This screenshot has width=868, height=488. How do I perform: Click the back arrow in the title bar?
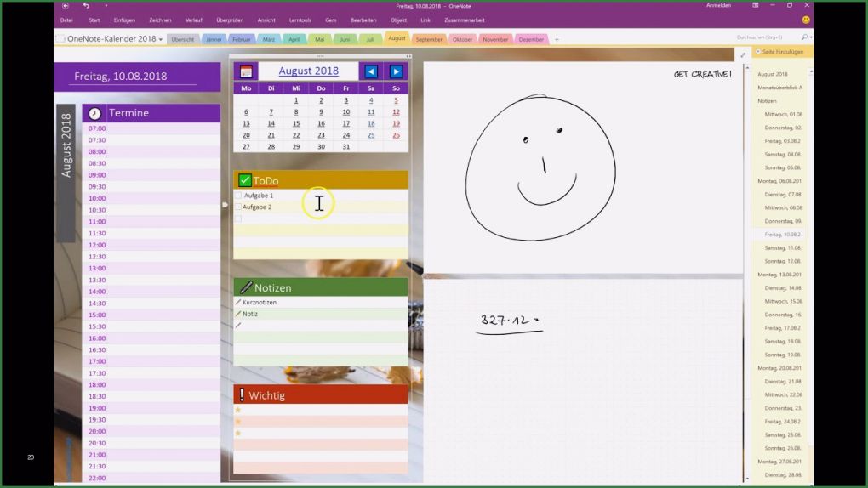point(66,6)
